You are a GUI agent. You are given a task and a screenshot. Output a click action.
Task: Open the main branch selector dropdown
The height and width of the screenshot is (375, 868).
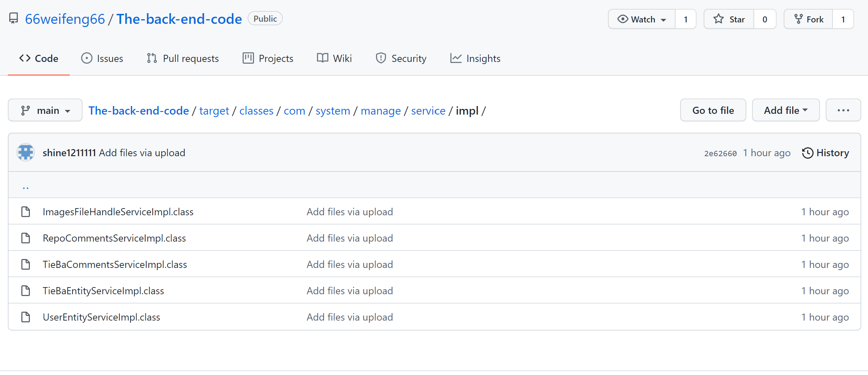(x=45, y=110)
